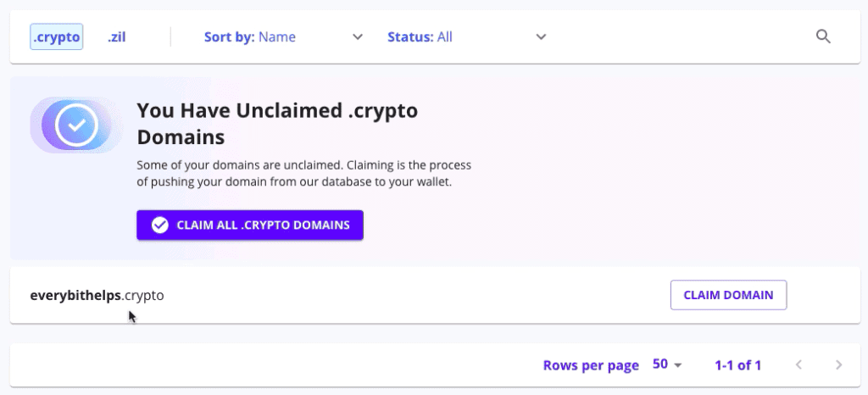868x395 pixels.
Task: Click the 1-1 of 1 page count
Action: coord(737,365)
